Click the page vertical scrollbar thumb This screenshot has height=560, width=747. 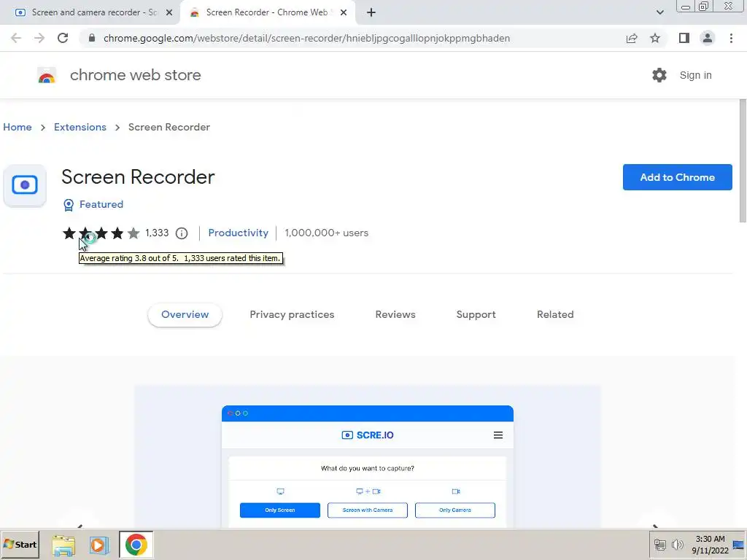click(x=742, y=160)
